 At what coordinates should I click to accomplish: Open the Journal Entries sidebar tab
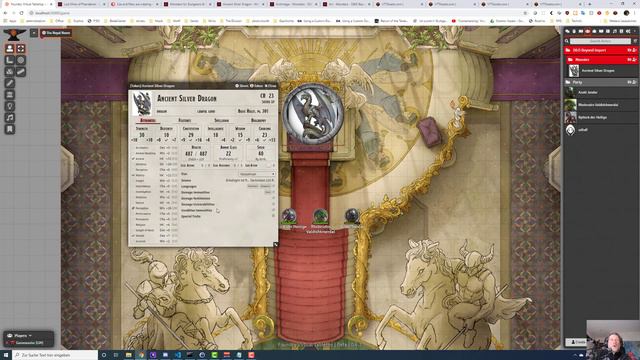[601, 31]
